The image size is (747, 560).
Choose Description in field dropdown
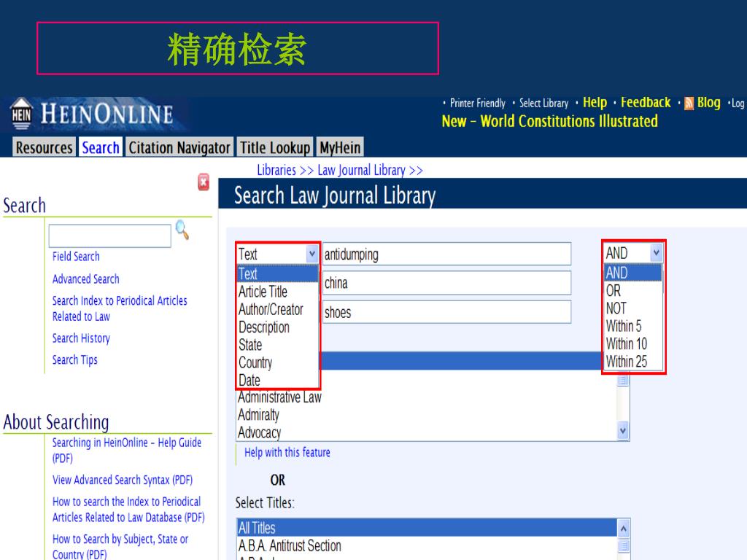pos(278,327)
